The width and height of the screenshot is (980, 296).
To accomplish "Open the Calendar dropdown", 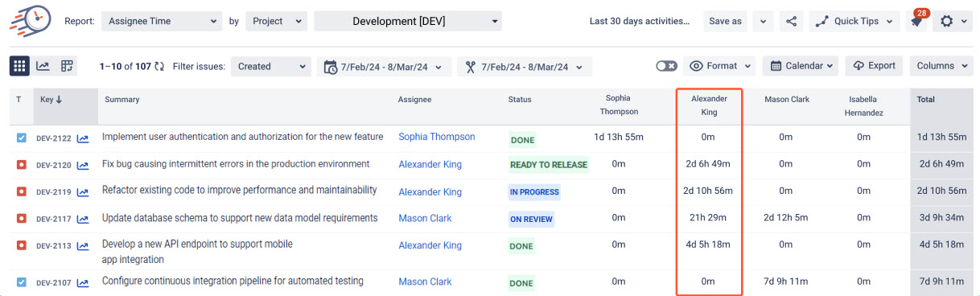I will tap(801, 66).
